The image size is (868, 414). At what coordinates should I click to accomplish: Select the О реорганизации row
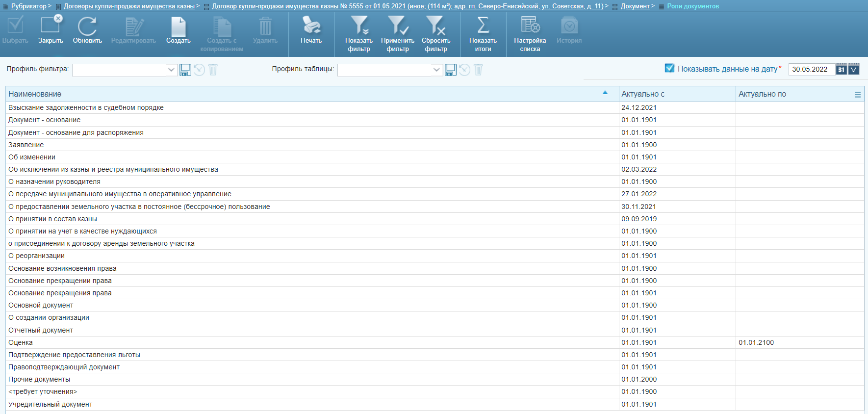click(434, 256)
